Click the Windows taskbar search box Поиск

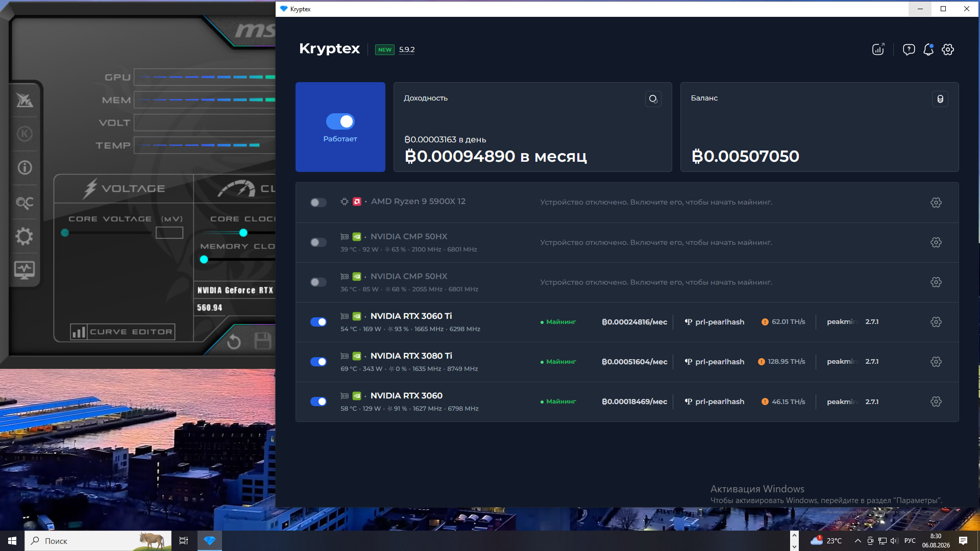tap(98, 541)
